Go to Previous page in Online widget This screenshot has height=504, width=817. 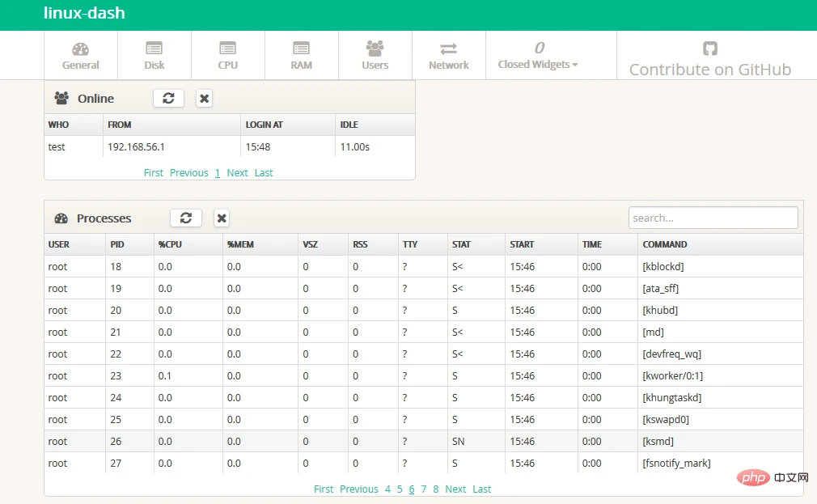pyautogui.click(x=188, y=172)
